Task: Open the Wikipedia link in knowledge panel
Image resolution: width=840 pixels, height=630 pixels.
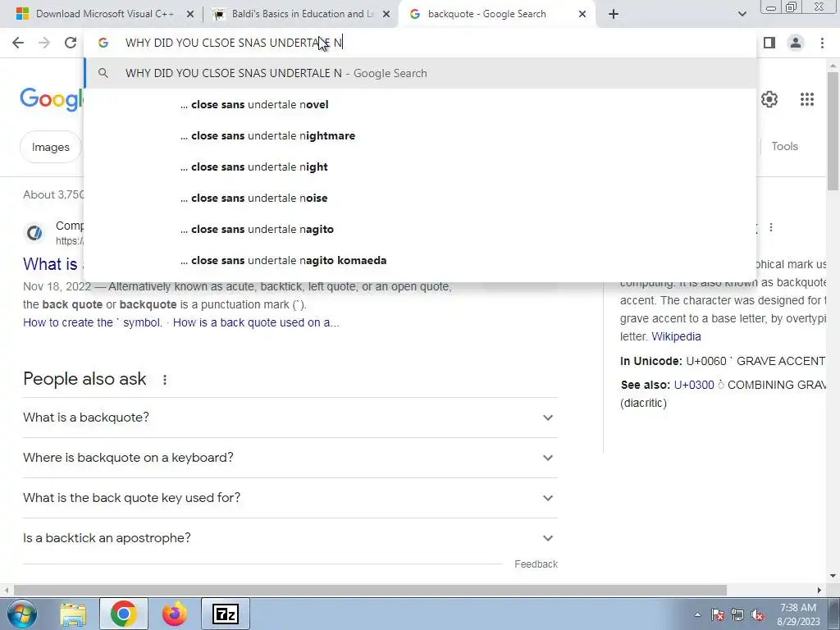Action: pyautogui.click(x=676, y=336)
